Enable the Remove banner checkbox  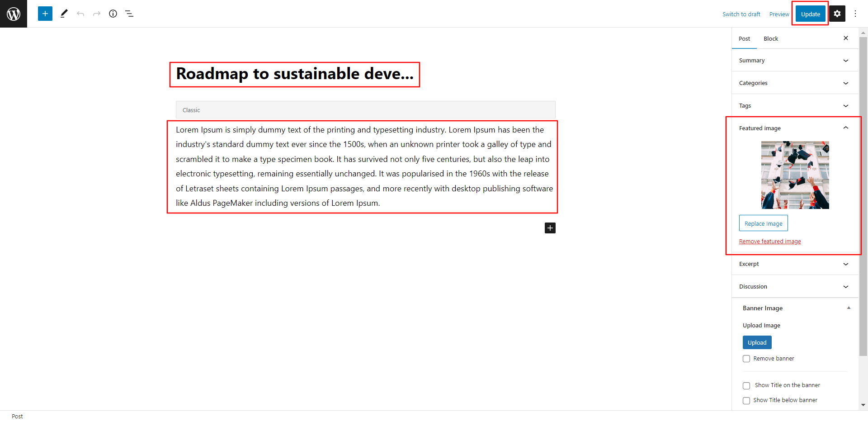(746, 359)
